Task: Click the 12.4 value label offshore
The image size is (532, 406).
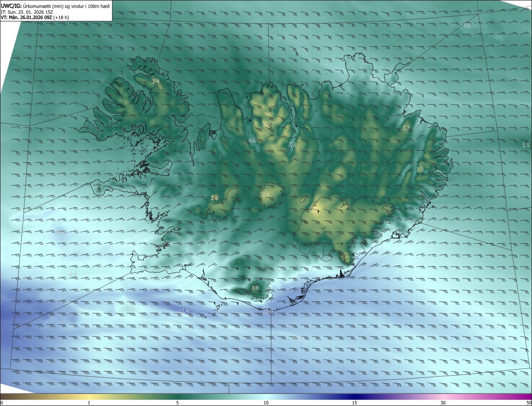Action: point(183,311)
